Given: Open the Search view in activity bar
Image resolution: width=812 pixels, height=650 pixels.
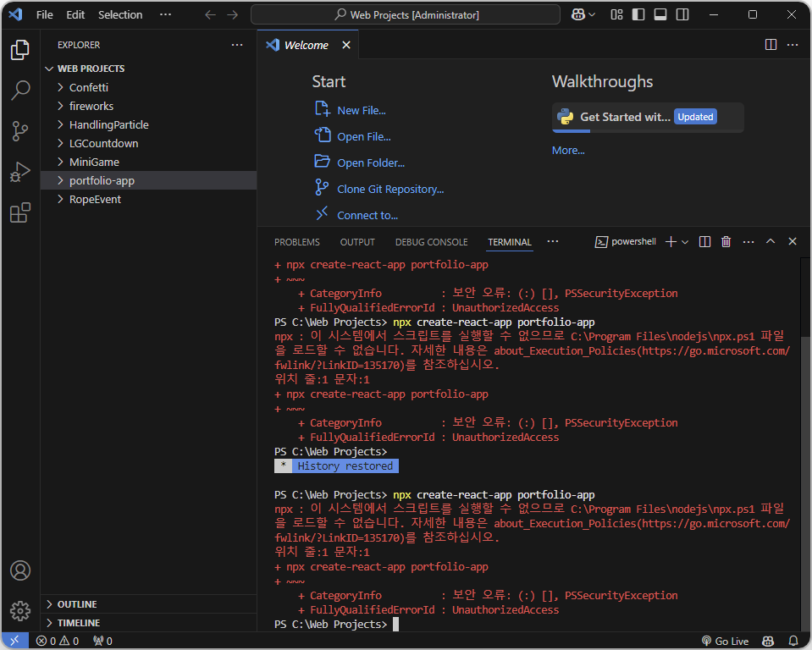Looking at the screenshot, I should [20, 90].
